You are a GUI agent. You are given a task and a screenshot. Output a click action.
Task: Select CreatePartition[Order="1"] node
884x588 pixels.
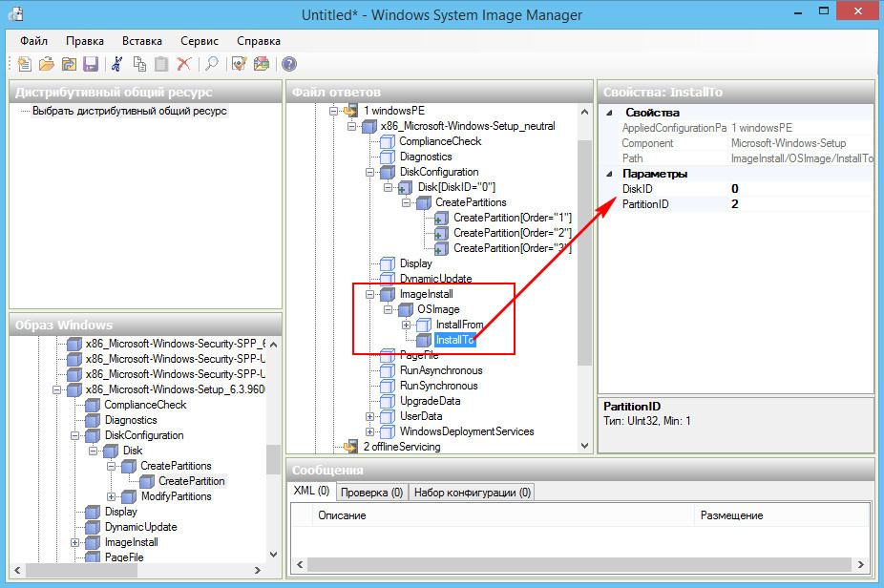click(x=513, y=218)
